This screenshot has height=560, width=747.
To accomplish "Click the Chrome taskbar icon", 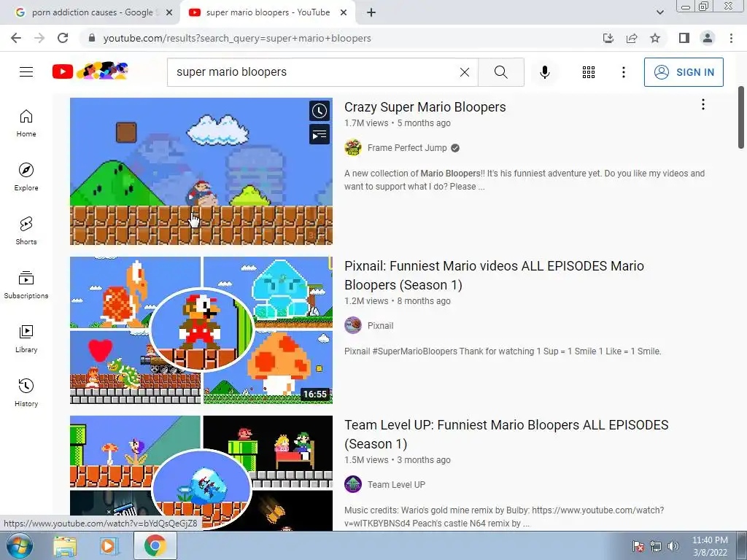I will (155, 545).
